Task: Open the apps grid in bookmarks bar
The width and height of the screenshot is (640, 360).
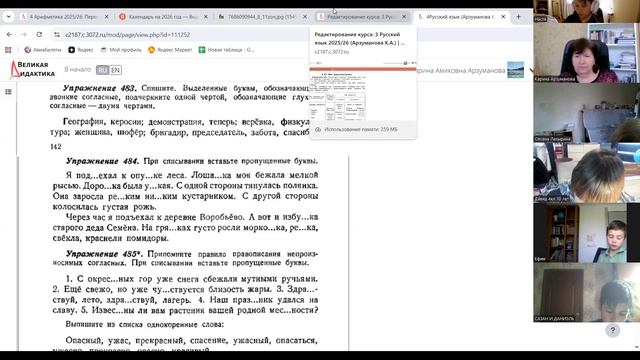Action: coord(8,50)
